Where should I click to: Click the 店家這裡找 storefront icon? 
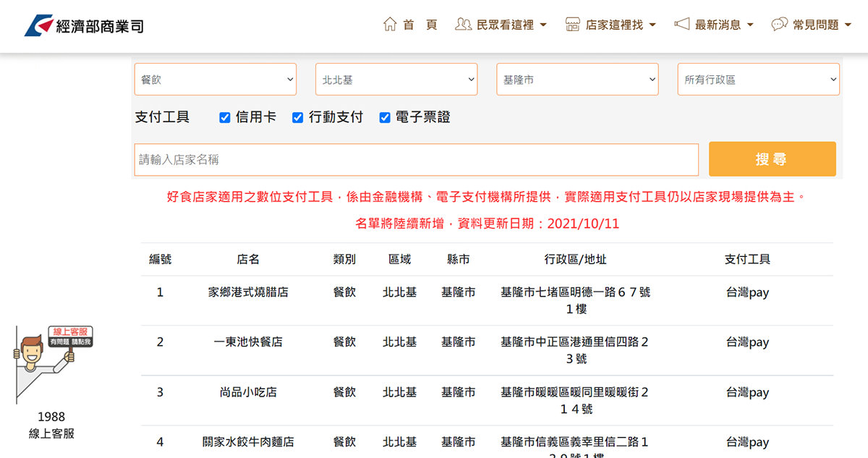pyautogui.click(x=572, y=25)
